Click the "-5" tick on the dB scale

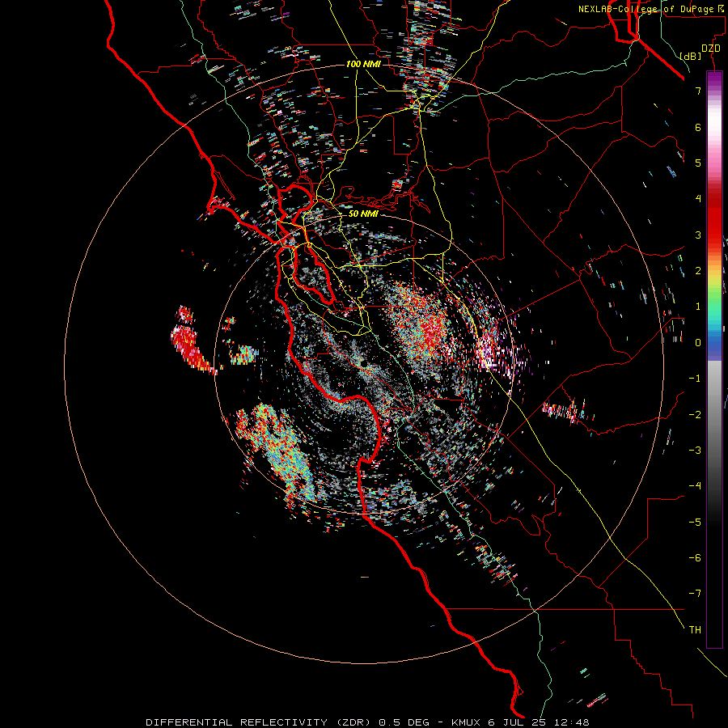[x=695, y=523]
